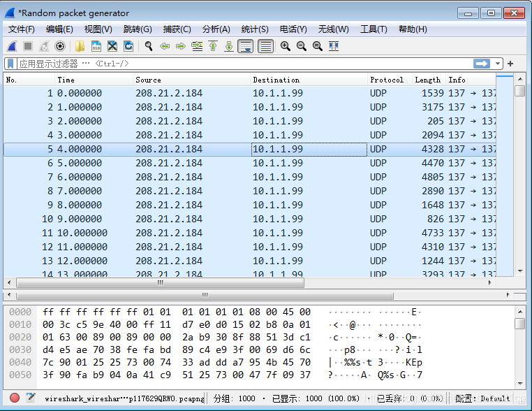The height and width of the screenshot is (411, 532).
Task: Sort by the No. column header
Action: 29,80
